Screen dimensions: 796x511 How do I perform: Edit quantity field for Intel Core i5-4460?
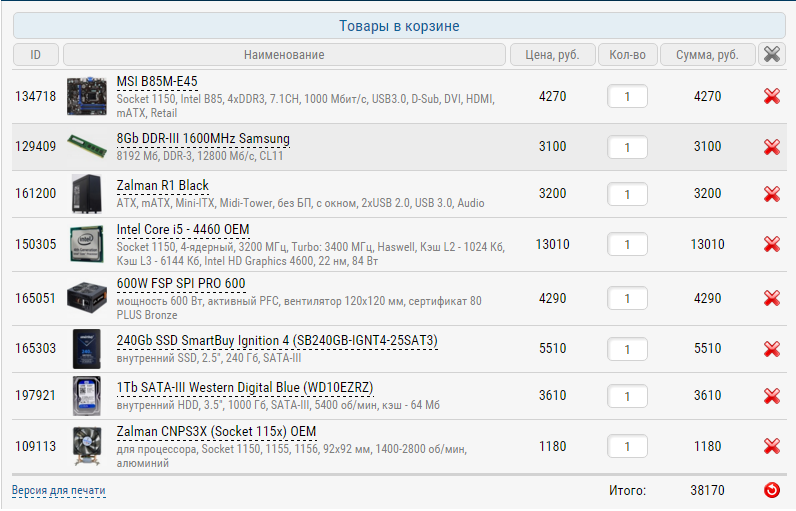coord(627,244)
